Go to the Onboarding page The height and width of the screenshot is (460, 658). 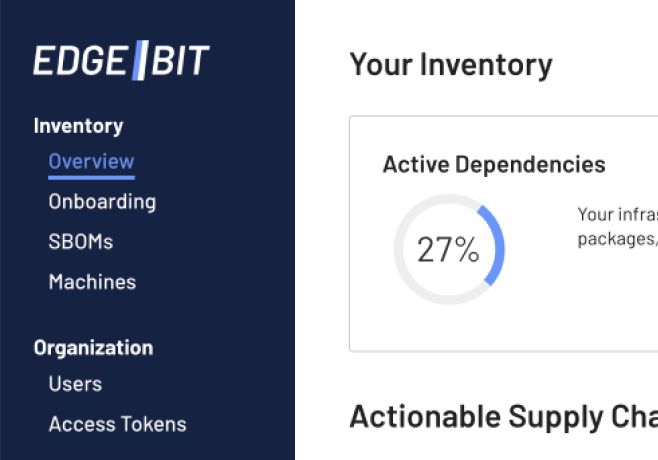(x=102, y=201)
